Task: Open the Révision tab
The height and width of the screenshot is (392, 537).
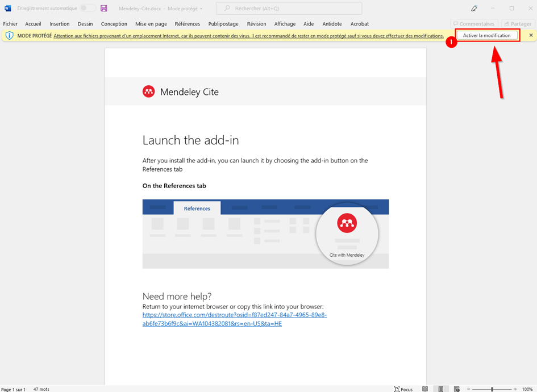Action: point(256,24)
